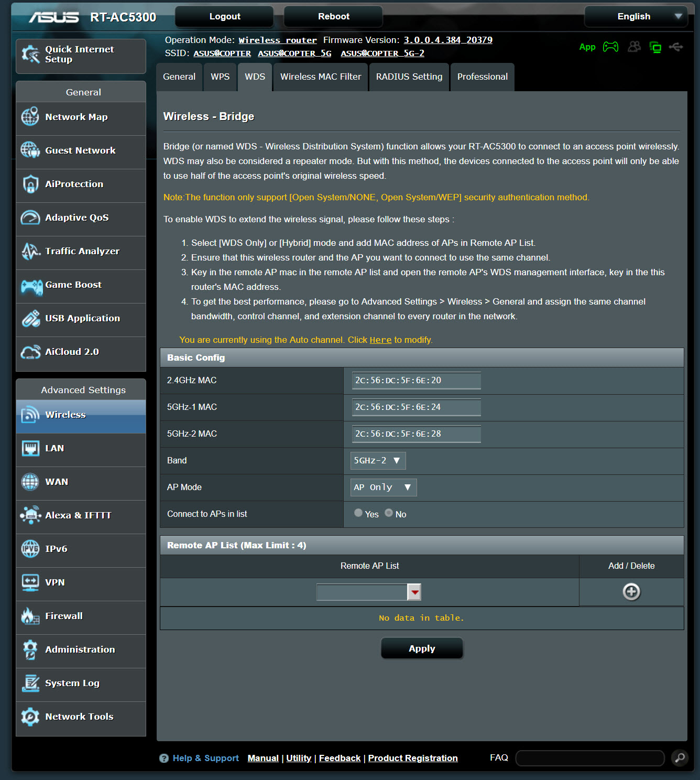Click the Wireless router operation mode link
700x780 pixels.
(x=278, y=40)
